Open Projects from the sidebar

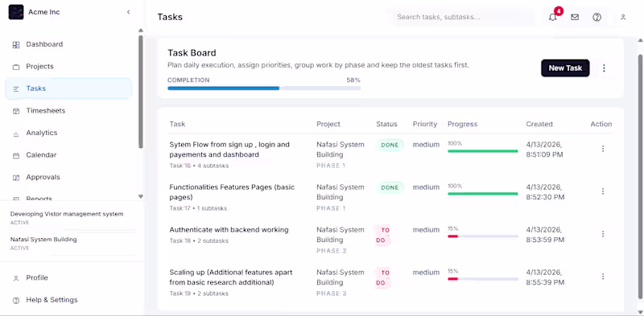[68, 67]
